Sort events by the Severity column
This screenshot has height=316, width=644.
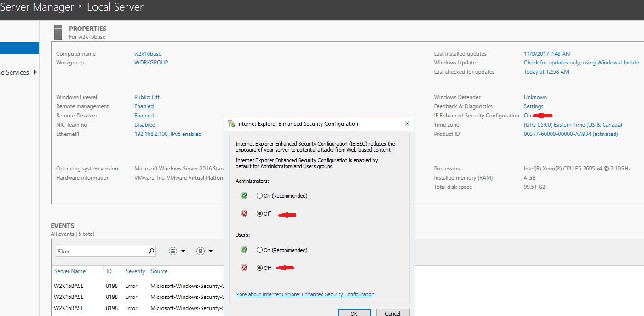point(135,271)
